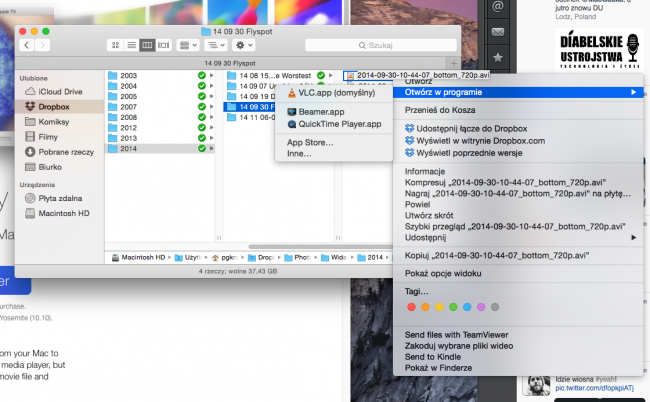
Task: Click Informacje in context menu
Action: pyautogui.click(x=425, y=172)
